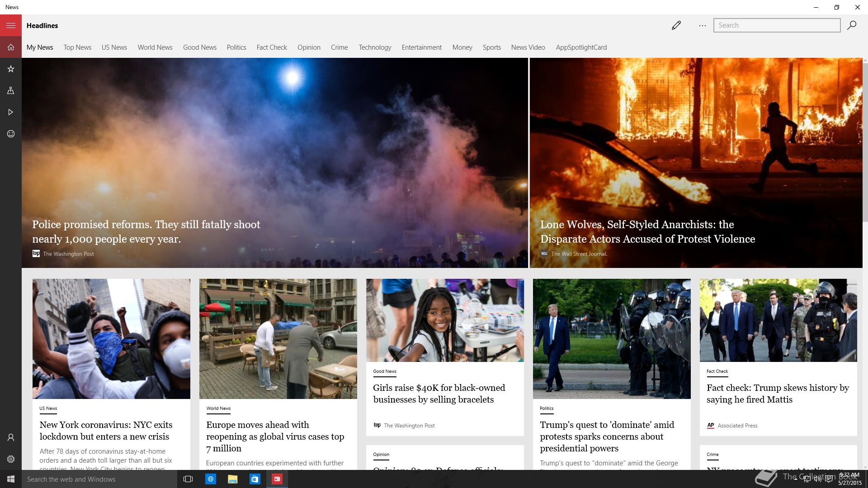Switch to the Top News tab

77,47
